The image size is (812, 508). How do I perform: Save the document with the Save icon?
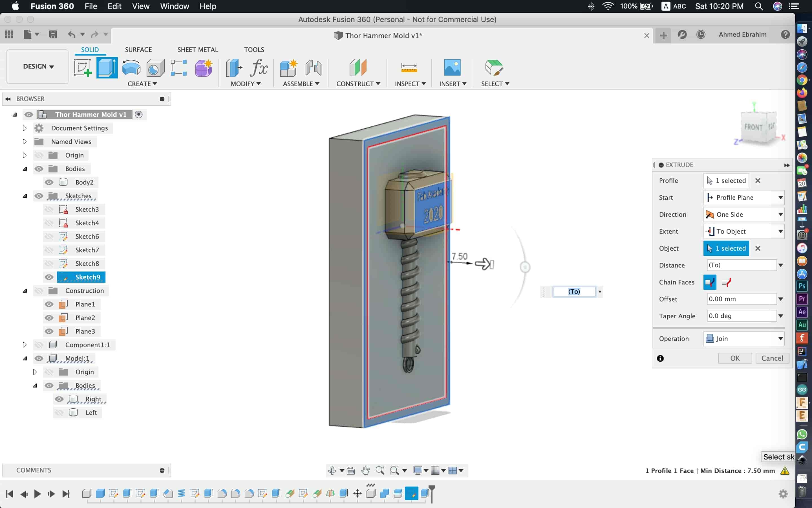[x=53, y=34]
